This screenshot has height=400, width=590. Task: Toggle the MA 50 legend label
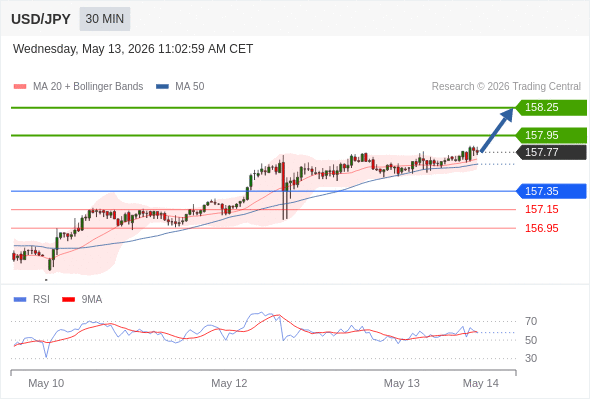tap(190, 87)
